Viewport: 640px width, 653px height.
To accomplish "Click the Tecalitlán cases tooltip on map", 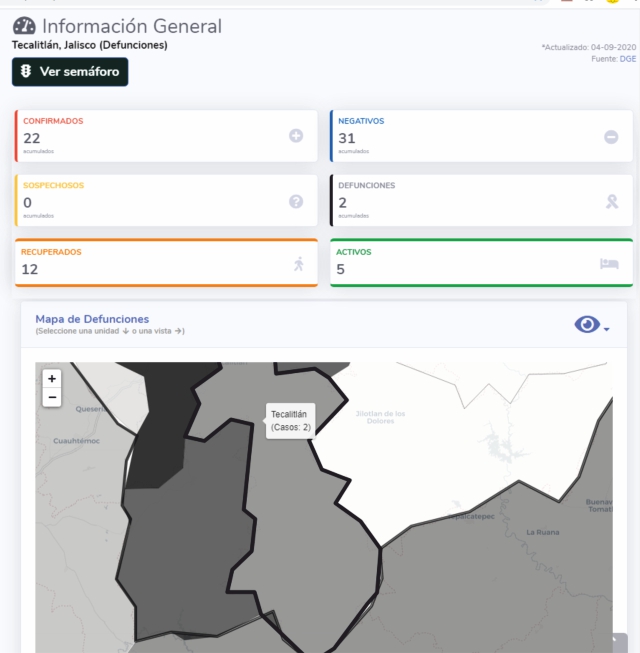I will point(291,421).
